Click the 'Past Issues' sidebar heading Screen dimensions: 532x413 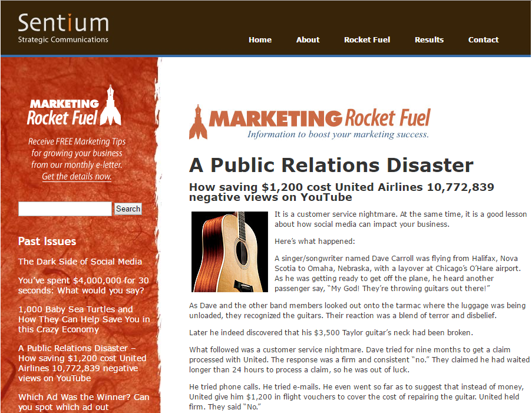pos(47,241)
